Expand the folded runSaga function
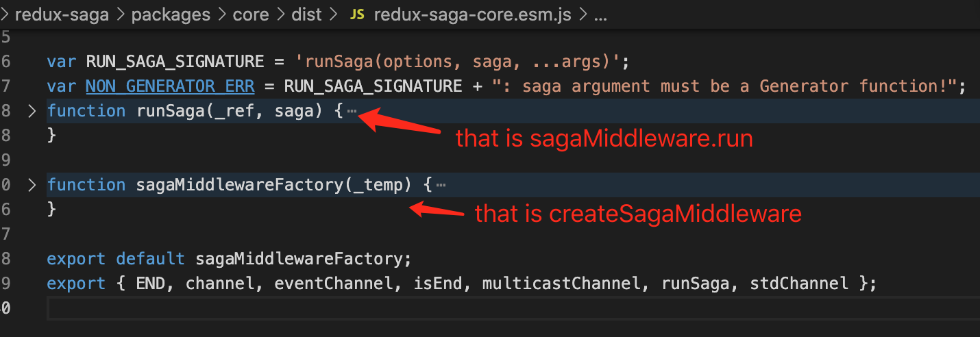The height and width of the screenshot is (337, 980). point(31,111)
